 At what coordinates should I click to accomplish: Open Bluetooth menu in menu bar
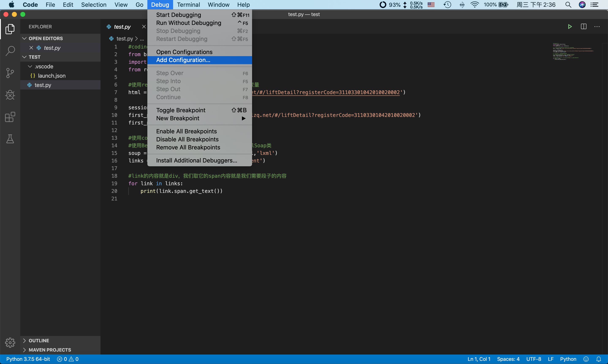[x=462, y=5]
